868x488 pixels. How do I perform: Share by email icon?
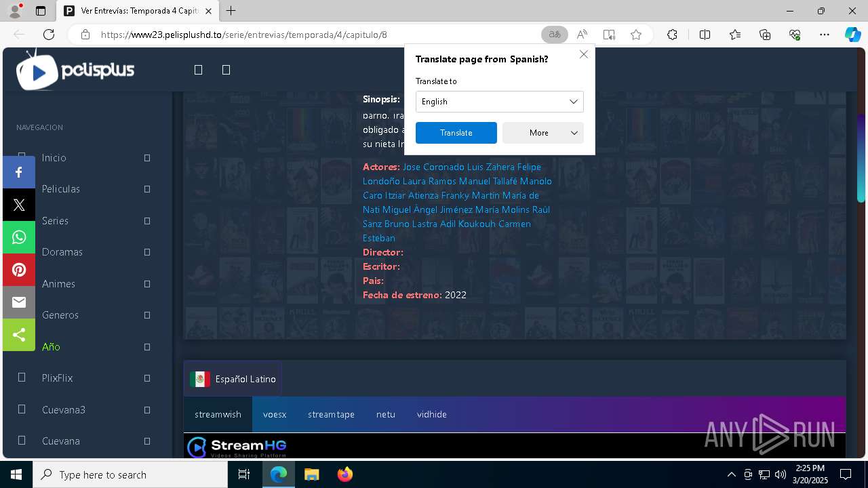tap(19, 302)
